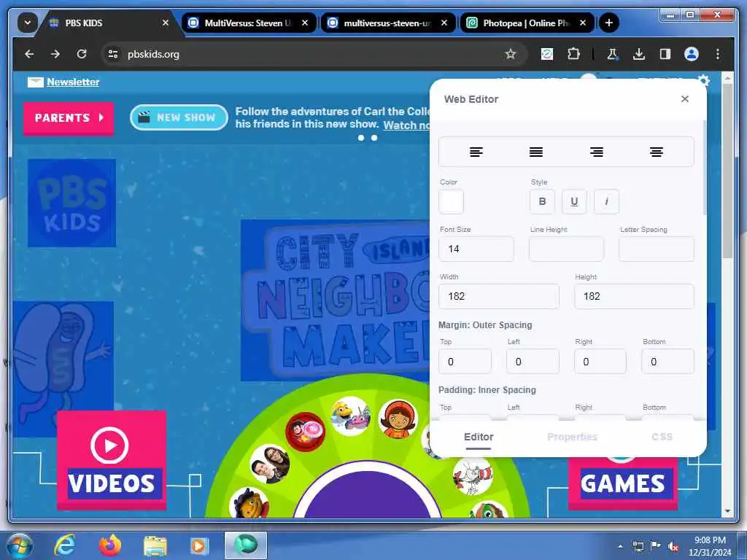Viewport: 747px width, 560px height.
Task: Open the Extensions puzzle icon
Action: point(573,54)
